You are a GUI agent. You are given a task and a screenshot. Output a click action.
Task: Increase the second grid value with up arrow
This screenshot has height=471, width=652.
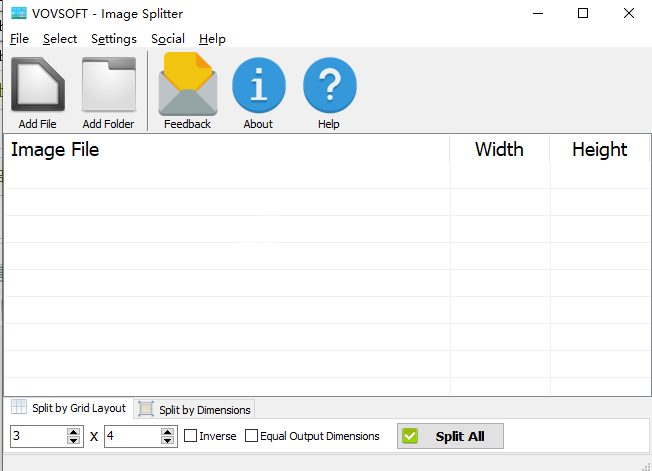pos(167,431)
